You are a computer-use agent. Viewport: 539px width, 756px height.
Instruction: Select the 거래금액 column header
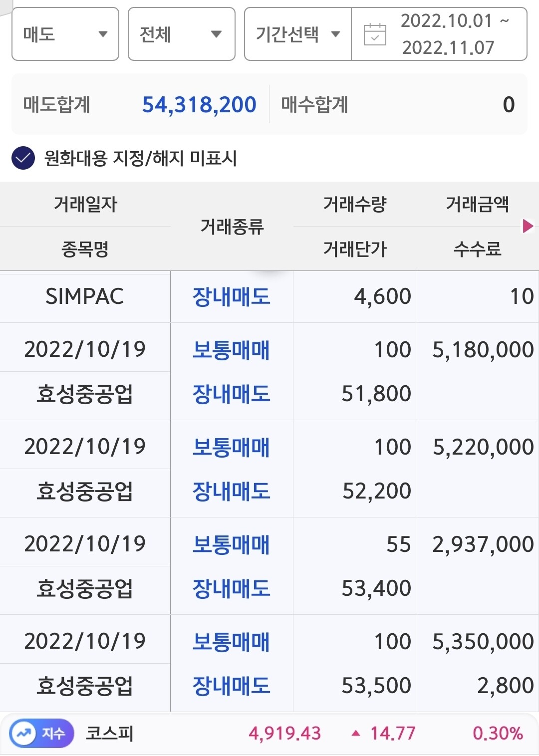point(477,204)
